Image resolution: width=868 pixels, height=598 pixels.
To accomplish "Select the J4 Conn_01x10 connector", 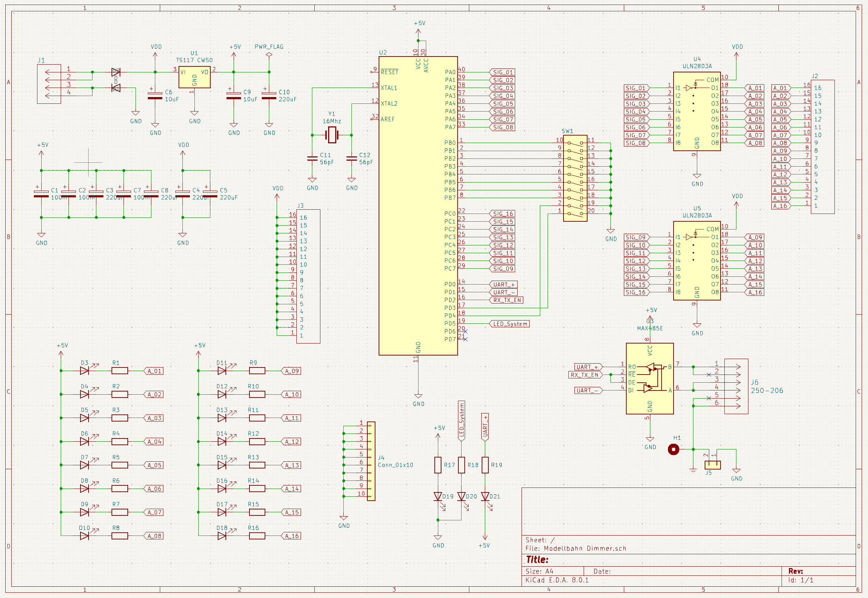I will click(371, 461).
